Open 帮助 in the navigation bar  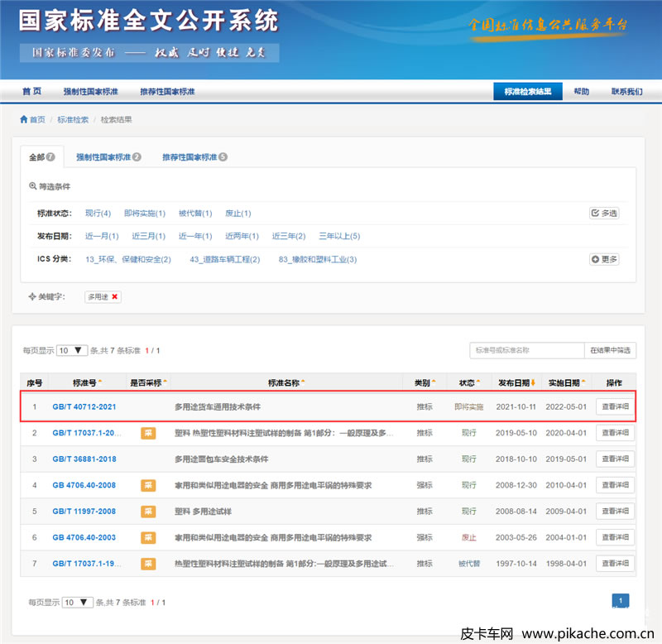coord(582,91)
